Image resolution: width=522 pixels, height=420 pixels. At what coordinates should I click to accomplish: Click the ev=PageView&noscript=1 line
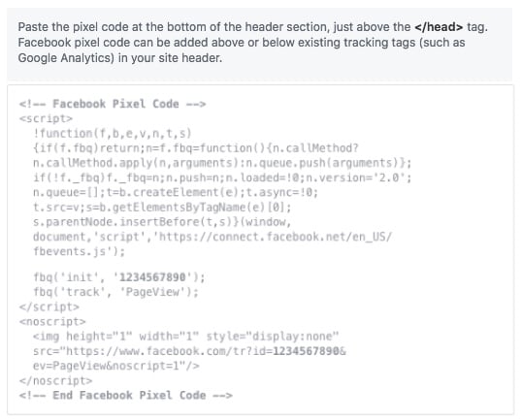tap(115, 366)
